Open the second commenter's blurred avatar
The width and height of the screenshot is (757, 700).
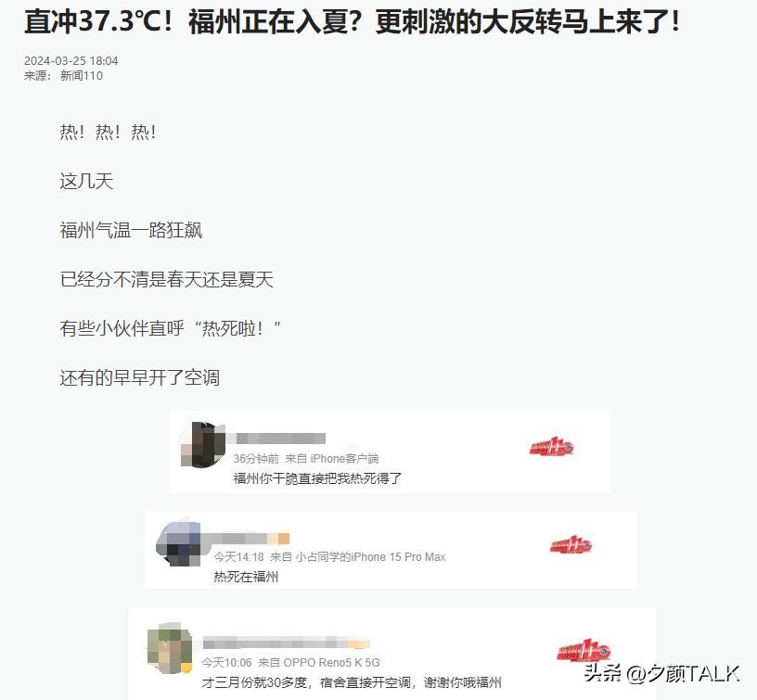(x=178, y=543)
